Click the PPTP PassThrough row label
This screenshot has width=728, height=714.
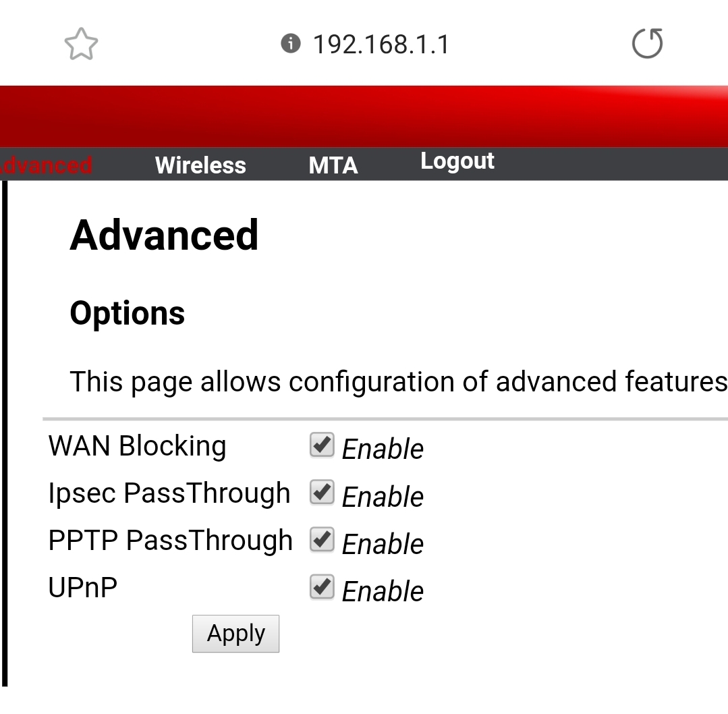click(x=170, y=541)
